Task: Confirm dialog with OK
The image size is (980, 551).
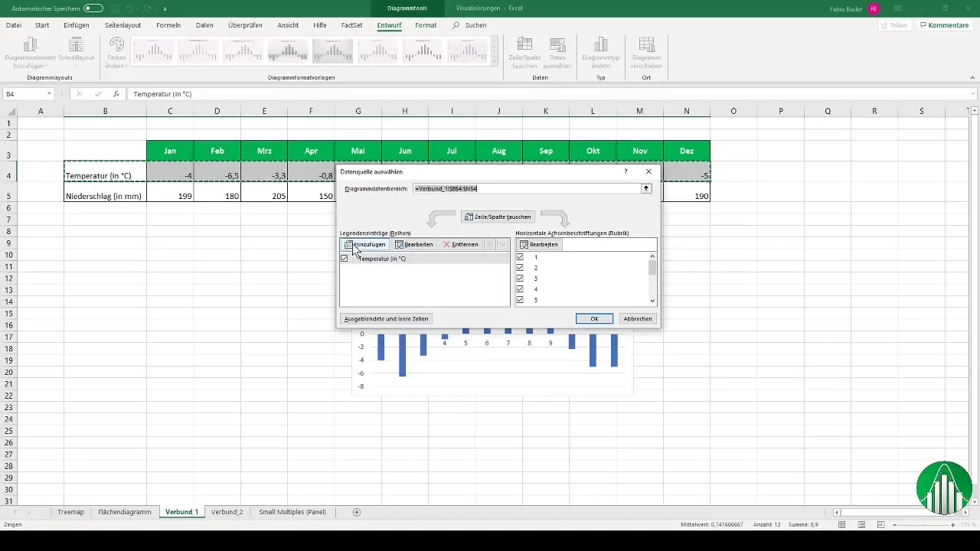Action: click(x=594, y=318)
